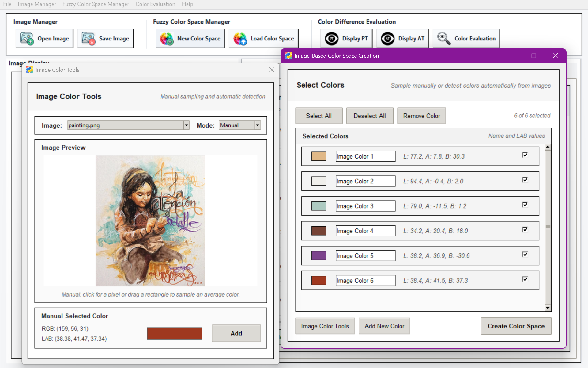The height and width of the screenshot is (368, 588).
Task: Uncheck the Image Color 1 checkbox
Action: click(525, 155)
